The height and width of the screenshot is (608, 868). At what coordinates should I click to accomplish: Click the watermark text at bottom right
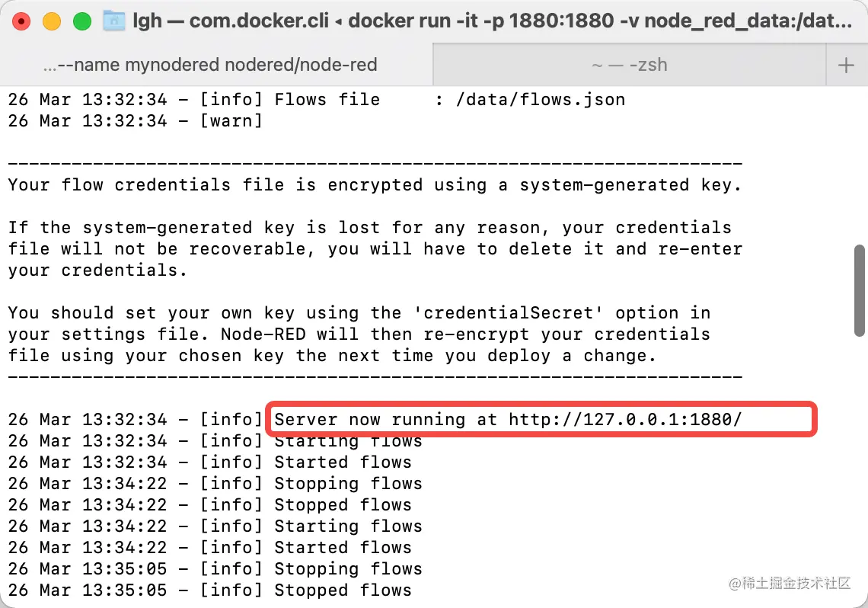(790, 583)
